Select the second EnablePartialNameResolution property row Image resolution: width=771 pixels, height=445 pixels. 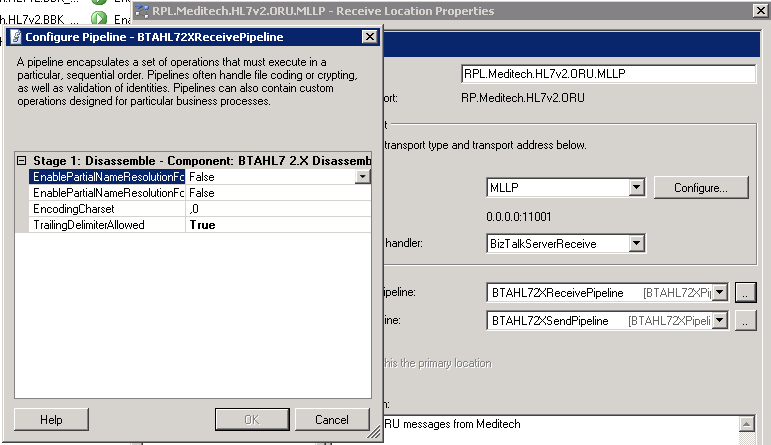point(200,193)
